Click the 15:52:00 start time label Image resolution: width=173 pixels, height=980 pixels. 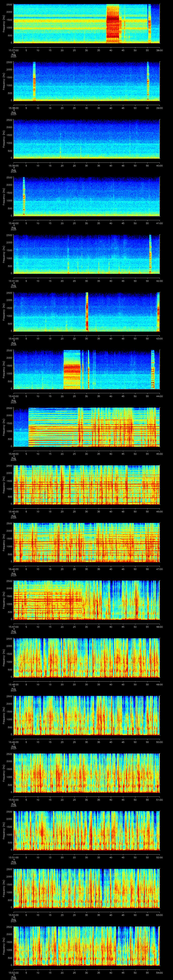tap(13, 915)
